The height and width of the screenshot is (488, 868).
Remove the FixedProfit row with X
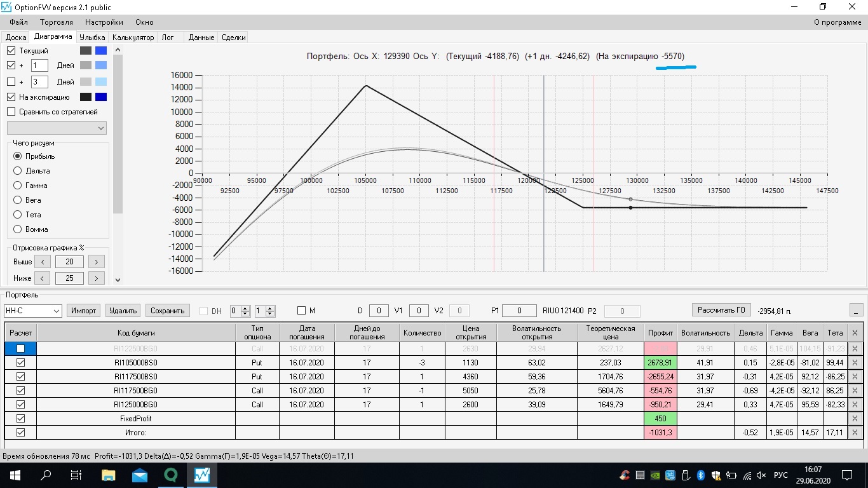pos(855,419)
